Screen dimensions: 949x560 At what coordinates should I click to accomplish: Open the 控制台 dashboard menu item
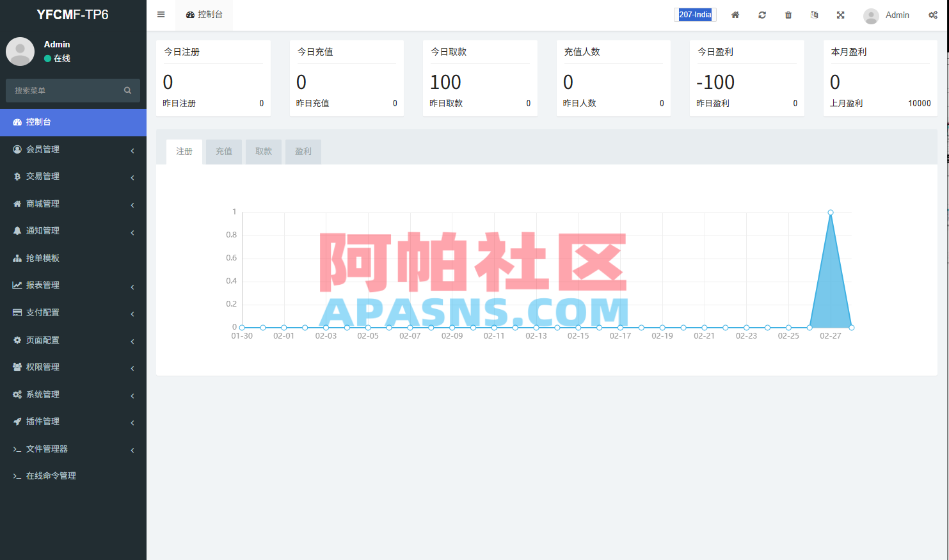coord(73,122)
